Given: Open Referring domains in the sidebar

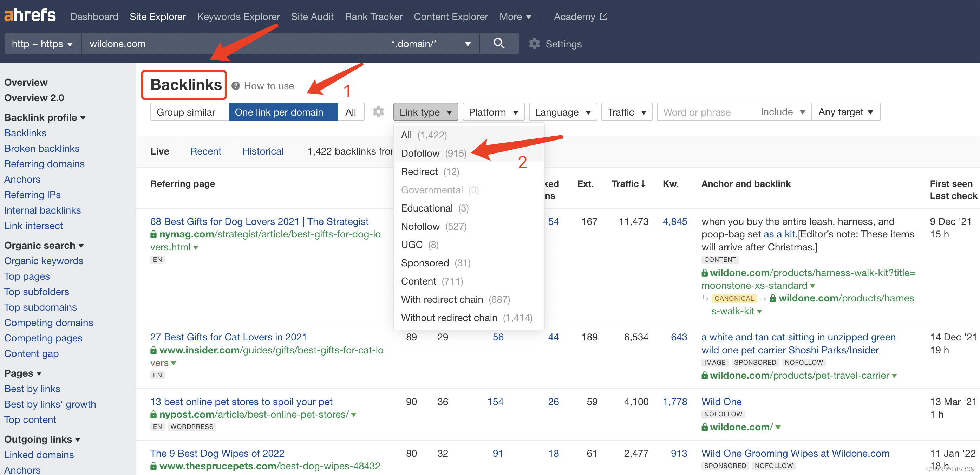Looking at the screenshot, I should [x=45, y=164].
